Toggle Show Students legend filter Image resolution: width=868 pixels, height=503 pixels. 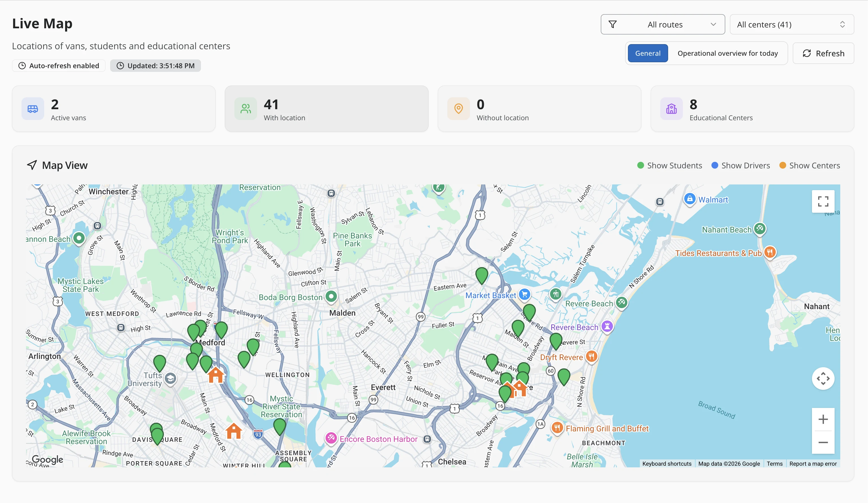coord(670,165)
